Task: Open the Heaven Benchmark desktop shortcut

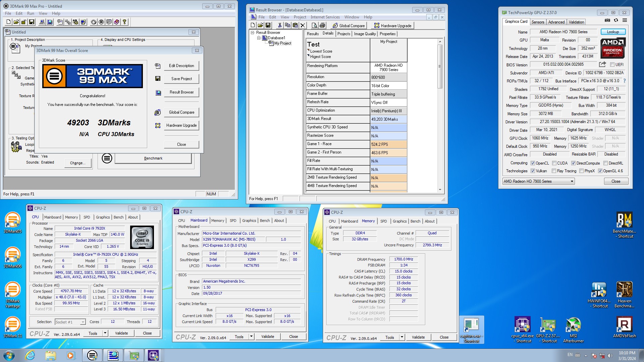Action: tap(625, 295)
